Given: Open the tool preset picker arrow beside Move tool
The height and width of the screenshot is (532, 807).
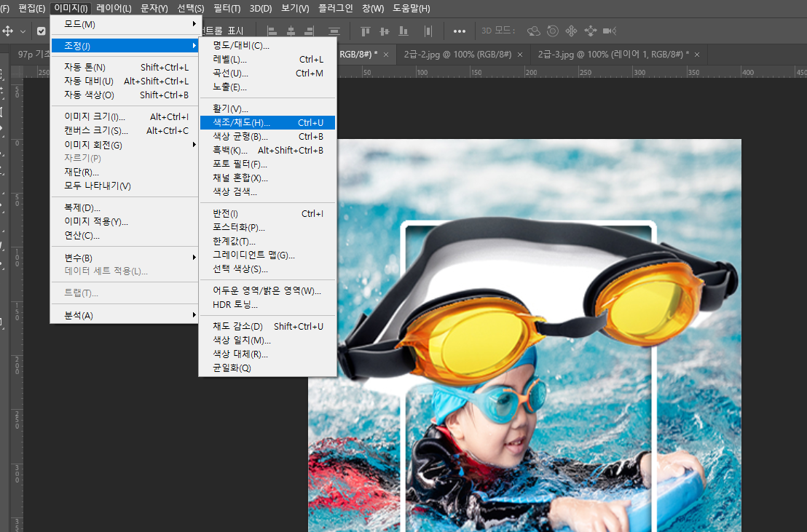Looking at the screenshot, I should 23,31.
